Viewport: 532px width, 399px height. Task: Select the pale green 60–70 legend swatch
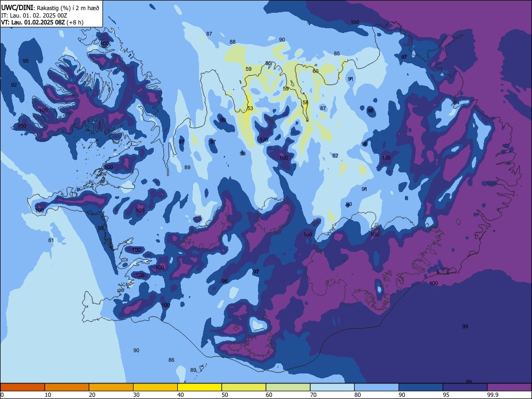[x=288, y=387]
